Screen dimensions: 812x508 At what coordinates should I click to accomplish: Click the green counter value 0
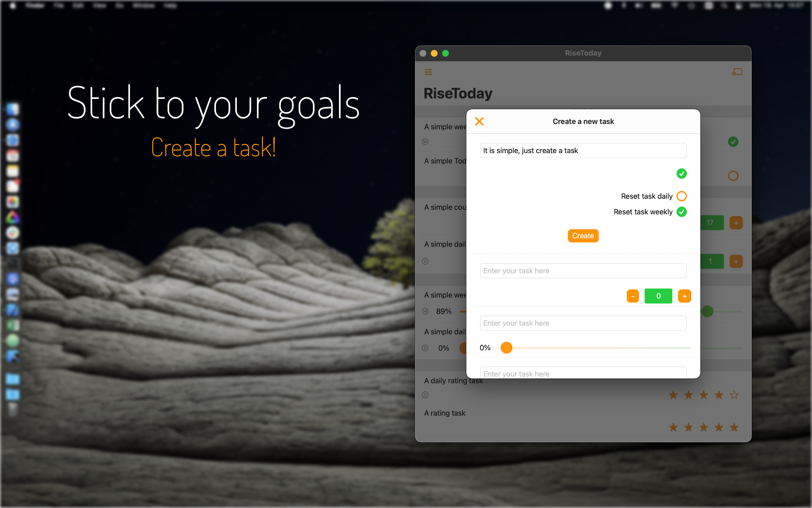[658, 296]
